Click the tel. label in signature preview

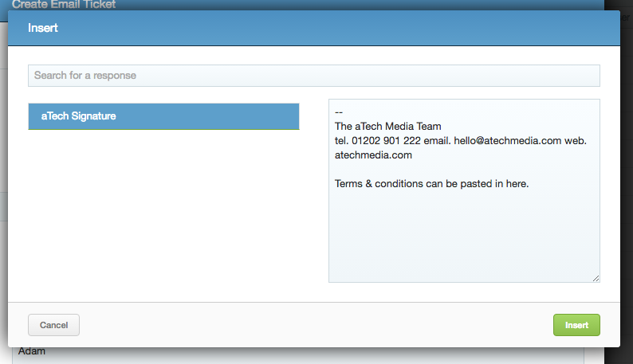click(x=341, y=141)
